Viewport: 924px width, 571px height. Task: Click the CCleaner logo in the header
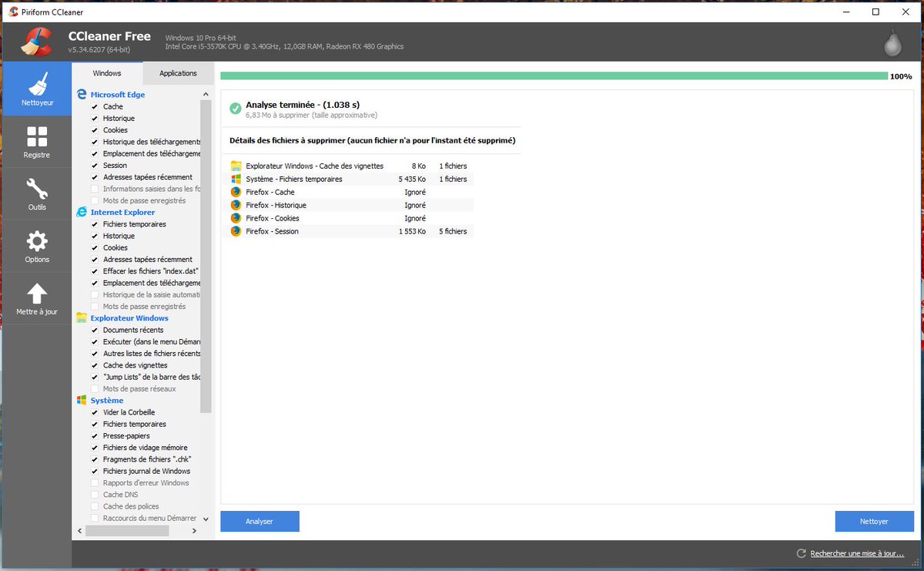tap(34, 42)
